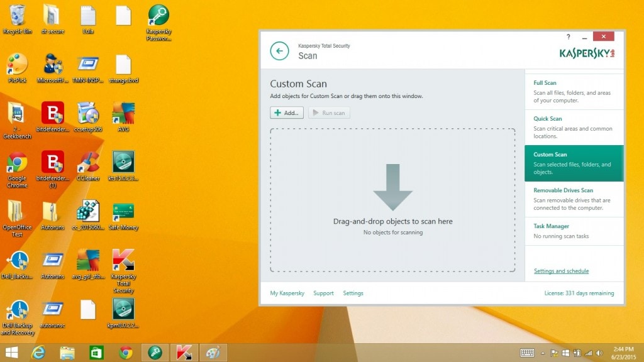Select the CCleaner desktop icon
This screenshot has height=362, width=644.
tap(88, 166)
